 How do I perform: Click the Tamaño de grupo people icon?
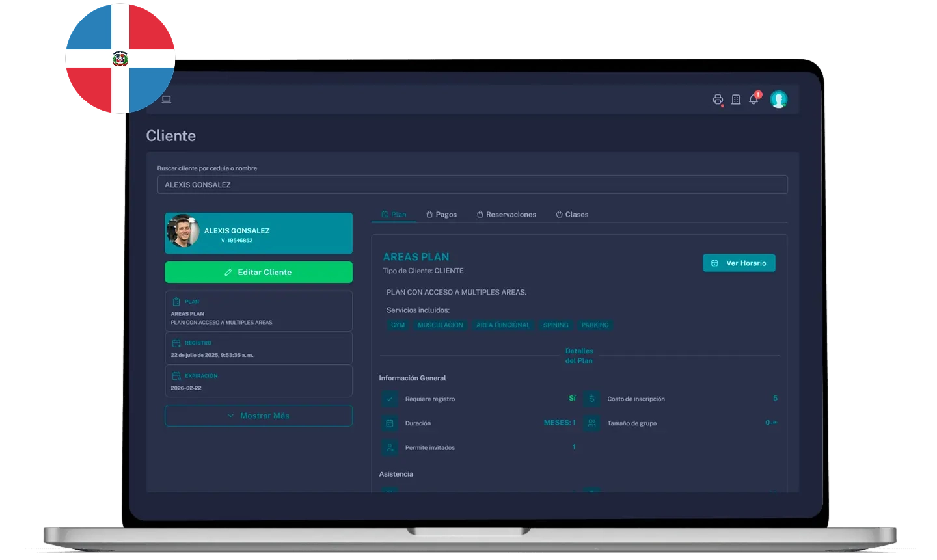[x=591, y=423]
